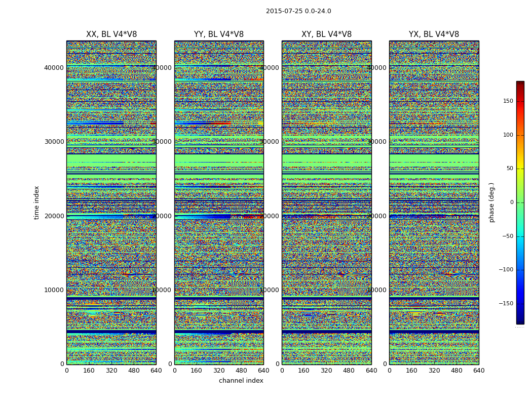Click the XX phase waterfall plot
Viewport: 532px width, 405px height.
pos(111,202)
